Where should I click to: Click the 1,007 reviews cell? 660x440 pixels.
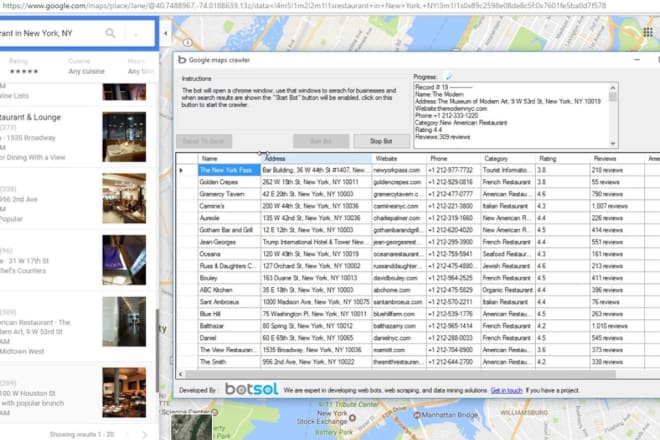(x=617, y=206)
